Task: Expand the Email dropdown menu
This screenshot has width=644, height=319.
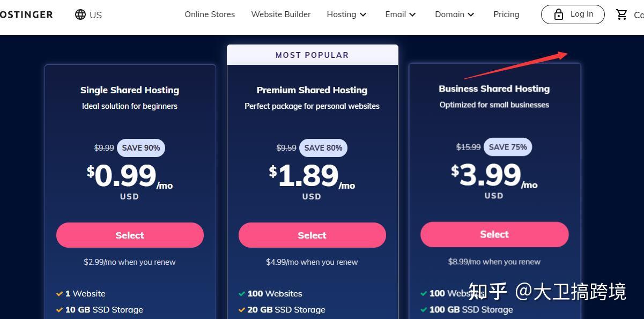Action: pyautogui.click(x=401, y=14)
